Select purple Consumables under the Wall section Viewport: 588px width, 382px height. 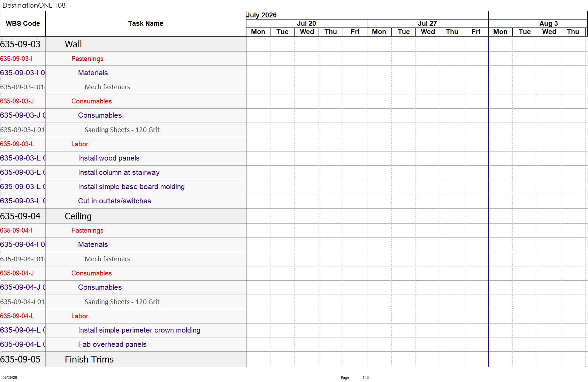point(100,115)
